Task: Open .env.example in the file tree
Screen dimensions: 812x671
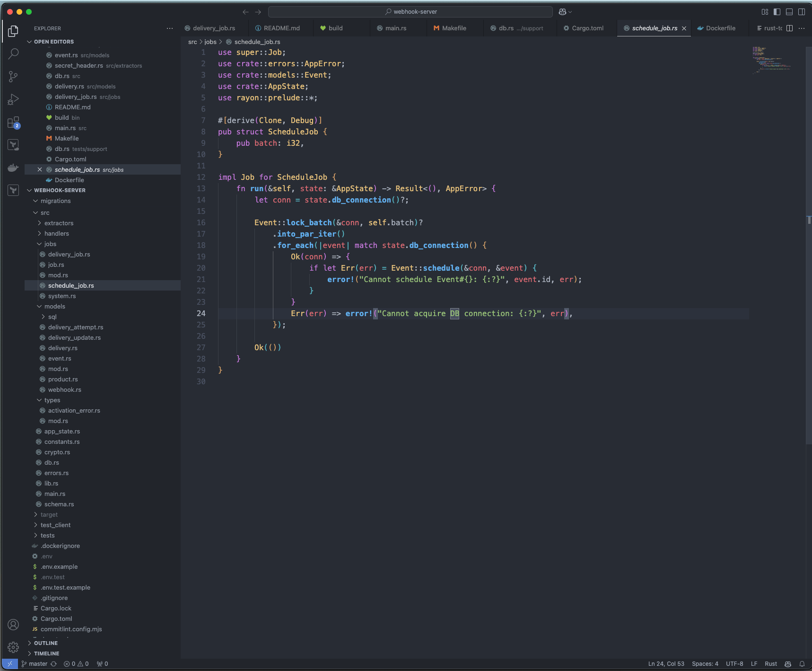Action: [x=59, y=566]
